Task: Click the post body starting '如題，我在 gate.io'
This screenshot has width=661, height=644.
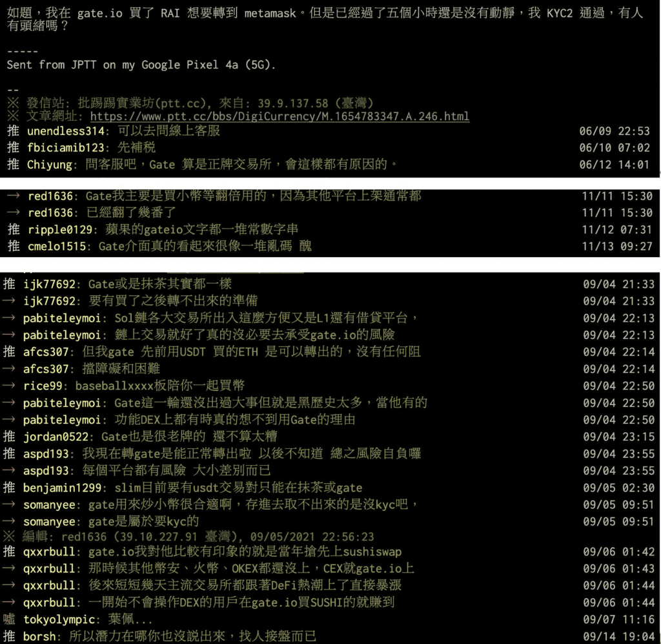Action: coord(325,19)
